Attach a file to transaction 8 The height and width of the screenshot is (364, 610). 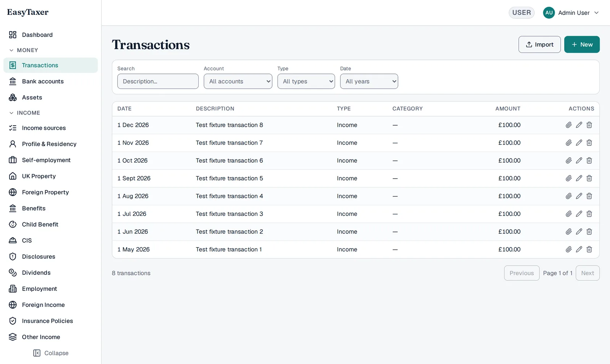[568, 125]
